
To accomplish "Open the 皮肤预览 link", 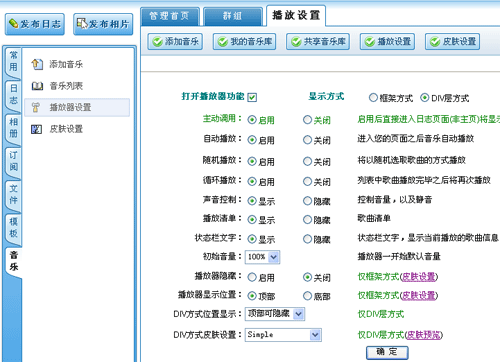I will 424,335.
